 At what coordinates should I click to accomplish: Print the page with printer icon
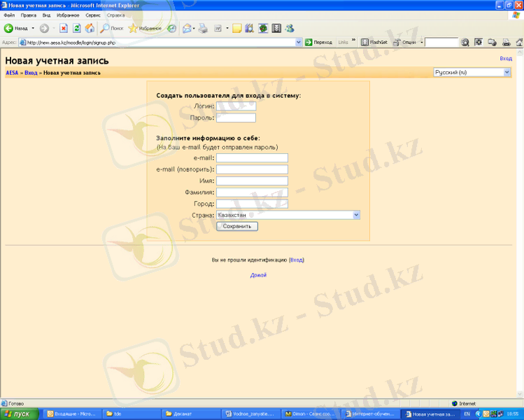pos(203,29)
